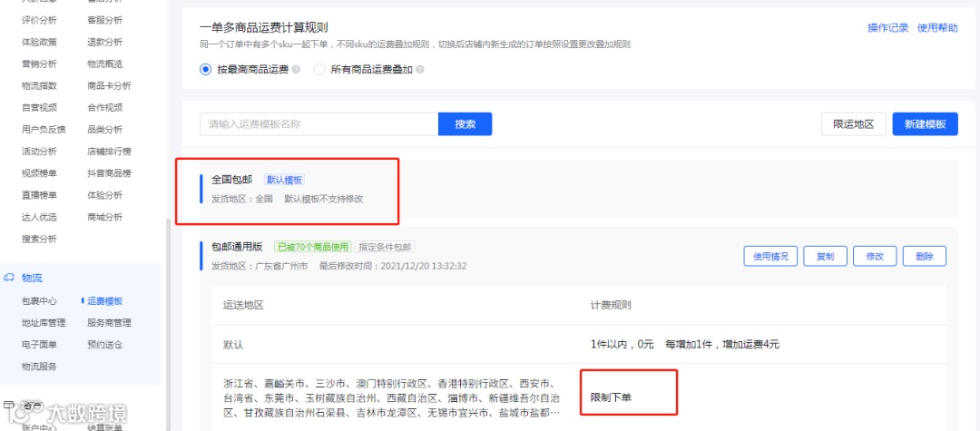Open 服务商管理 under 物流
This screenshot has width=980, height=431.
[x=110, y=323]
